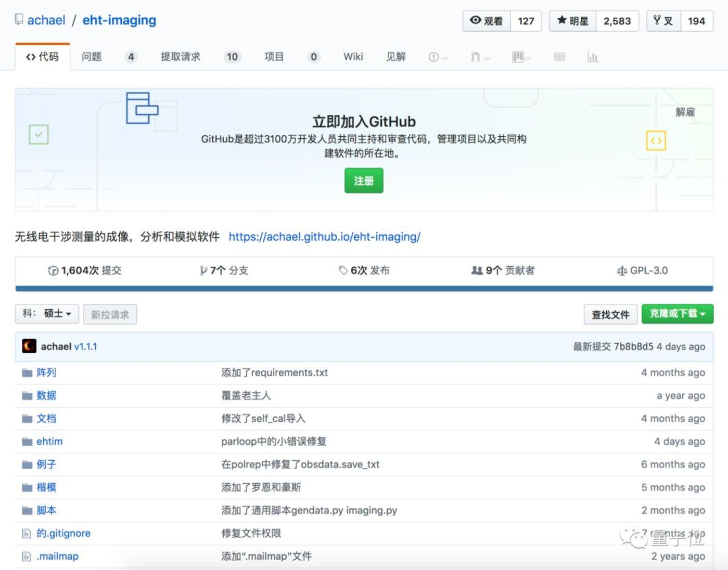Click the contributors people icon
Screen dimensions: 728x570
[x=476, y=270]
